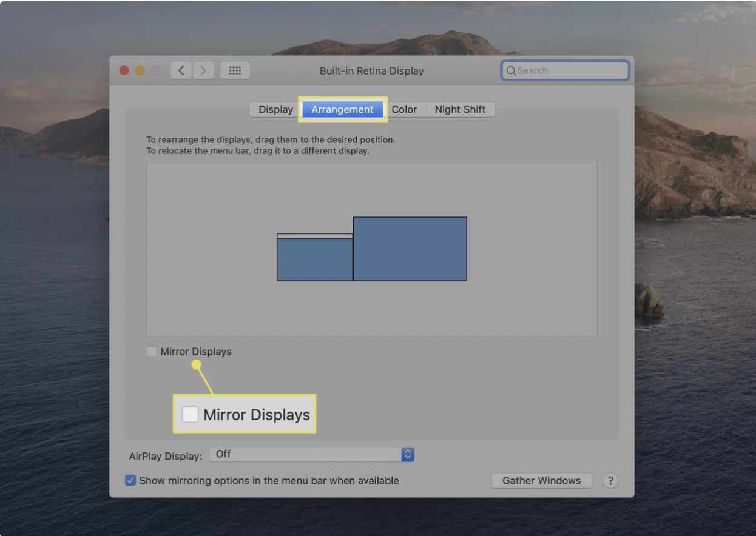Viewport: 756px width, 536px height.
Task: Uncheck Show mirroring options in the menu bar
Action: (130, 481)
